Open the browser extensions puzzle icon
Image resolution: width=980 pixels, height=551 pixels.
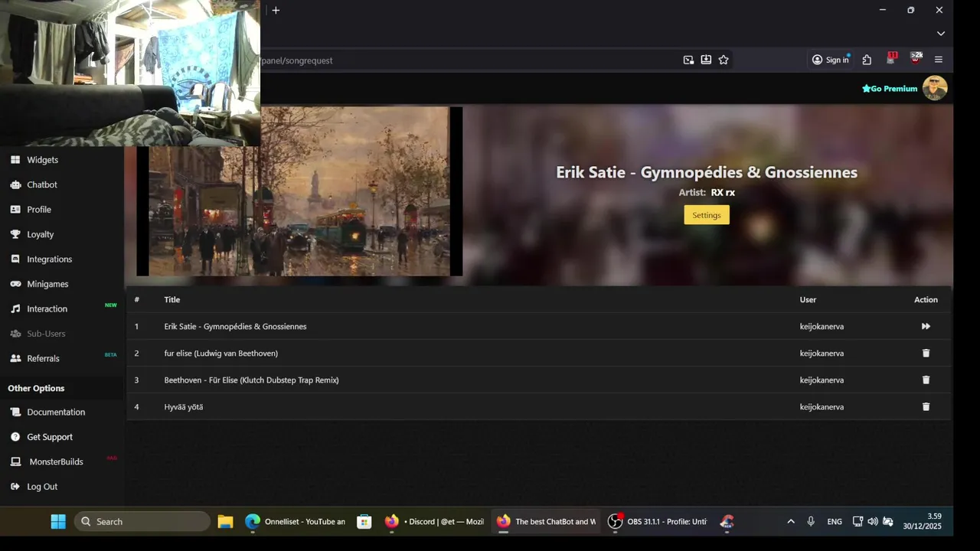pyautogui.click(x=867, y=60)
